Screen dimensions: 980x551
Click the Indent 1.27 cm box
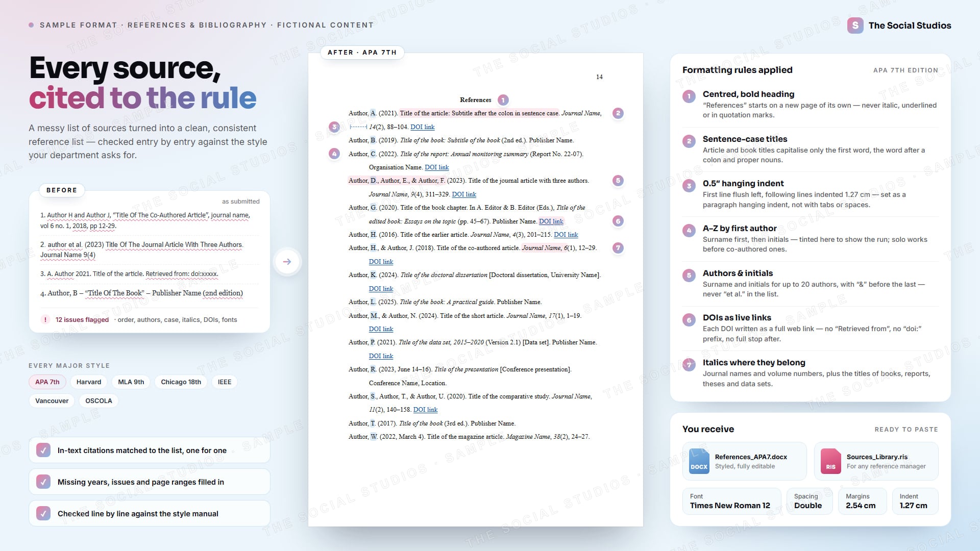point(915,502)
